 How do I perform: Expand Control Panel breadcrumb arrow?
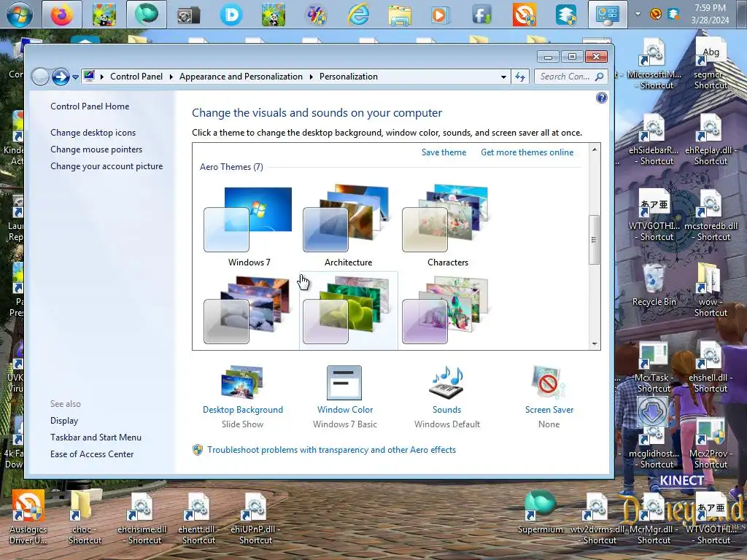[171, 77]
